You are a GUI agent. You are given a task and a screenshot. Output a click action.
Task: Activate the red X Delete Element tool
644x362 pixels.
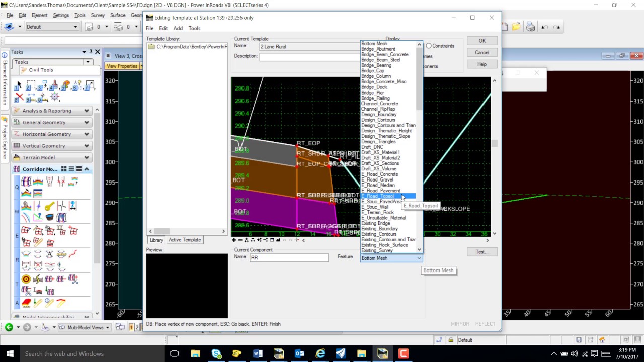(19, 97)
